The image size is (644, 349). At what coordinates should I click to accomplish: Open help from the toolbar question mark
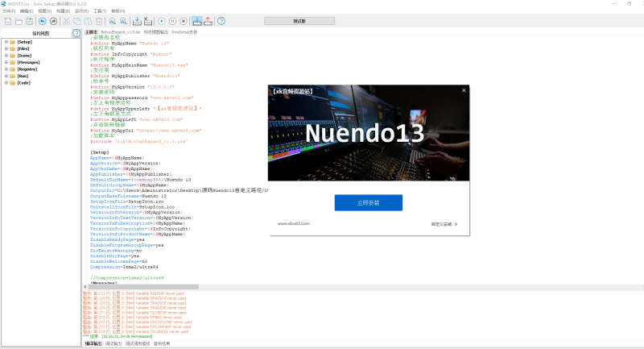[221, 22]
